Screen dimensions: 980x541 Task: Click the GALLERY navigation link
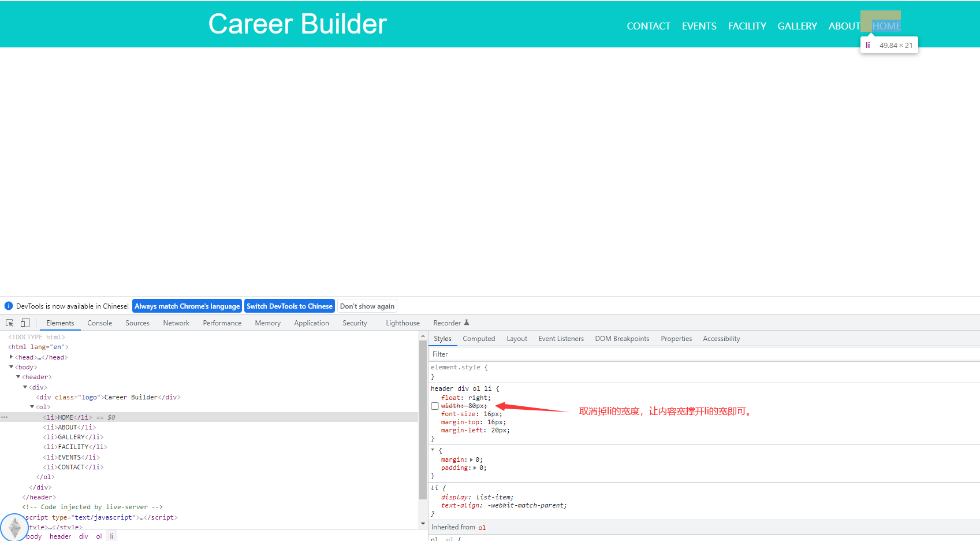(797, 26)
